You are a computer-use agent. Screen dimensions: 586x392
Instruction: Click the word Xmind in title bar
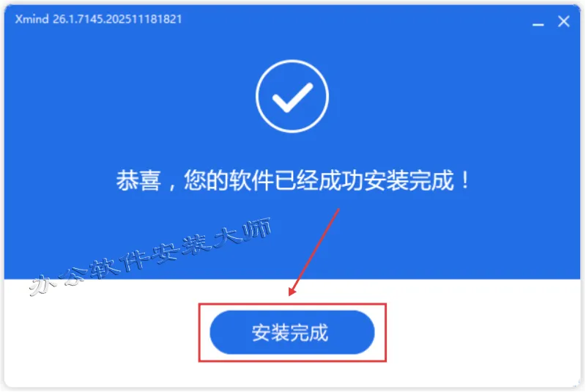click(x=31, y=19)
